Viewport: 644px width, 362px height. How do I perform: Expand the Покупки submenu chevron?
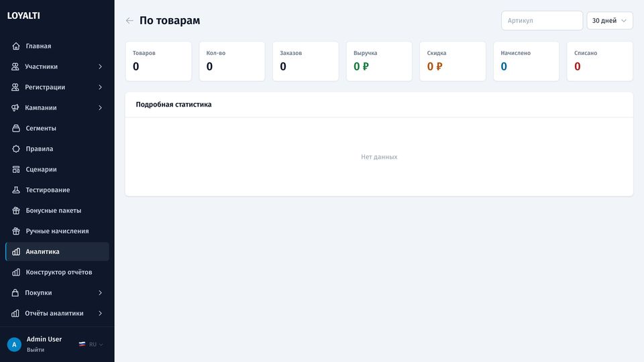100,293
